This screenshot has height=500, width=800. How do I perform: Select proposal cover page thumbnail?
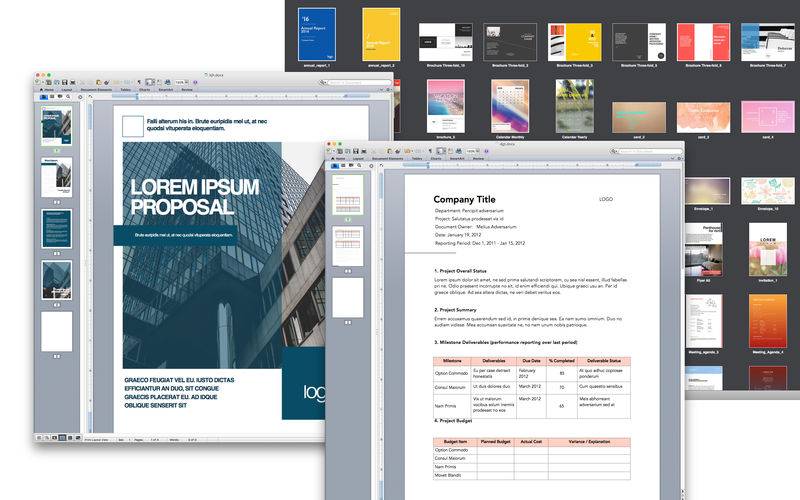[57, 126]
